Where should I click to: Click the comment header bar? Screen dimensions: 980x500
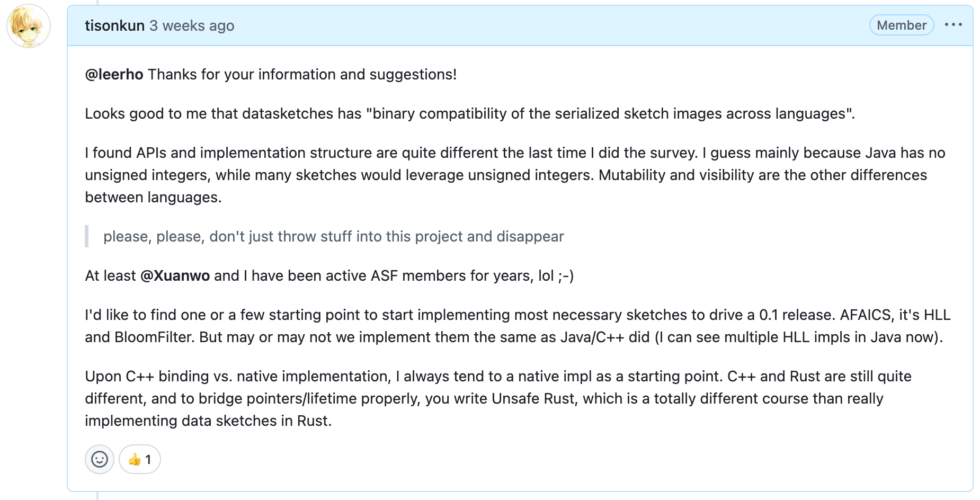(530, 26)
